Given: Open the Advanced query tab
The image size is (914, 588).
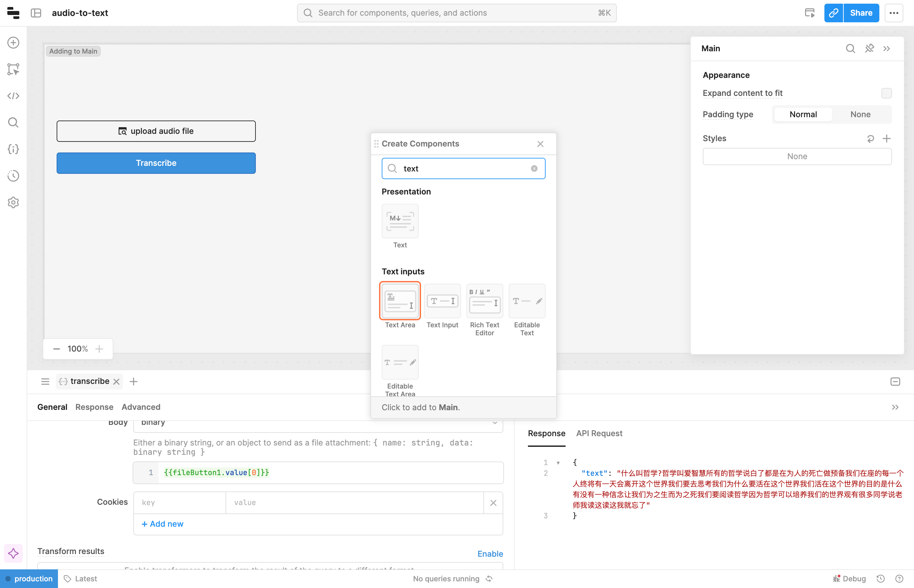Looking at the screenshot, I should click(x=141, y=407).
